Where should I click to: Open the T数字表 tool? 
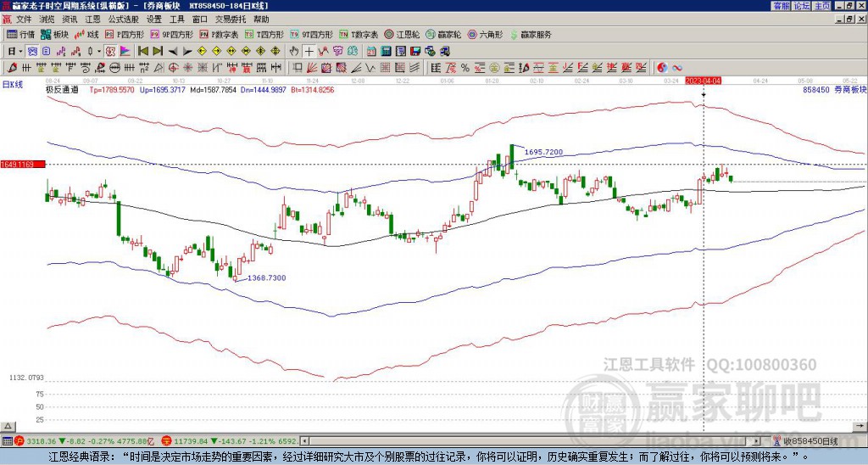tap(359, 34)
